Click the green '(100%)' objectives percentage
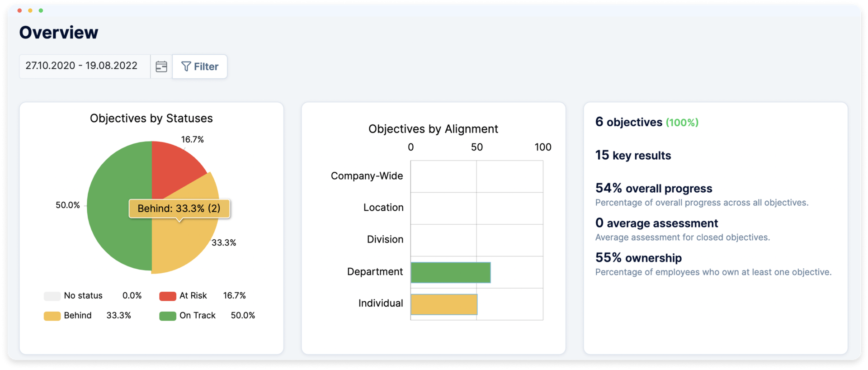This screenshot has height=370, width=868. [682, 123]
